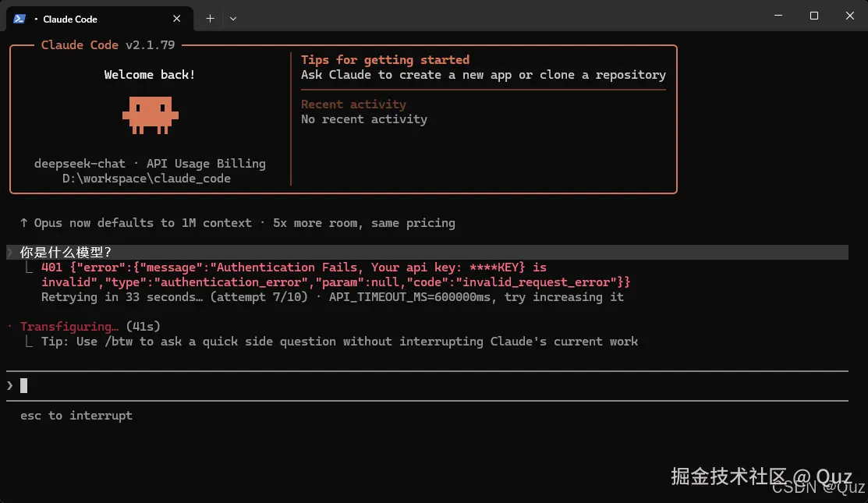This screenshot has height=503, width=868.
Task: Open a new terminal tab
Action: [x=210, y=19]
